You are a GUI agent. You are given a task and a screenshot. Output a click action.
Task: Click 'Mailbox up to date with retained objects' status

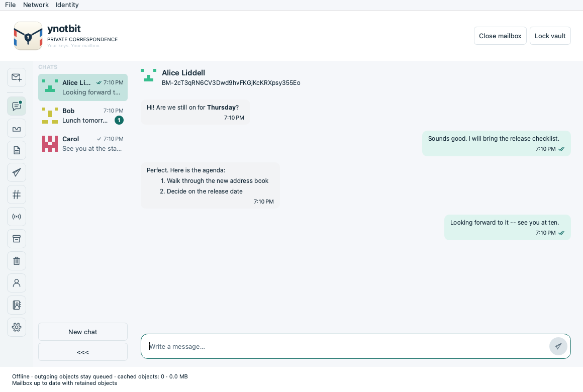tap(64, 383)
